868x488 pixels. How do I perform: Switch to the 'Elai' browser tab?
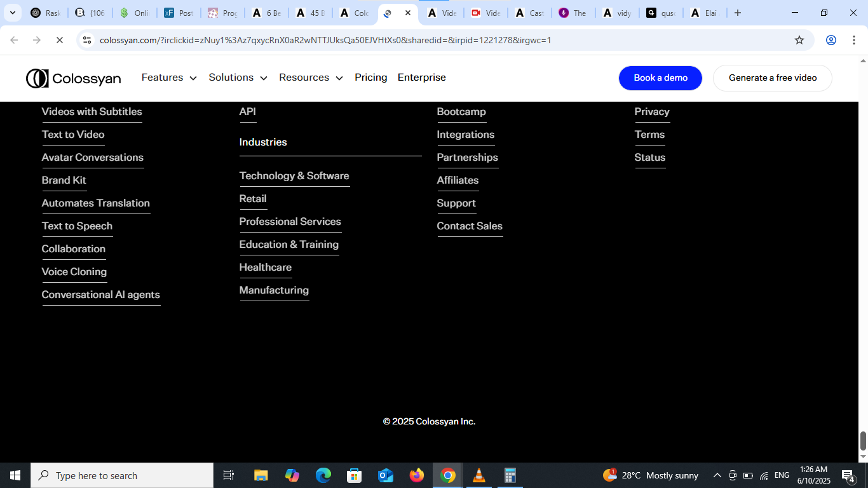pos(704,13)
